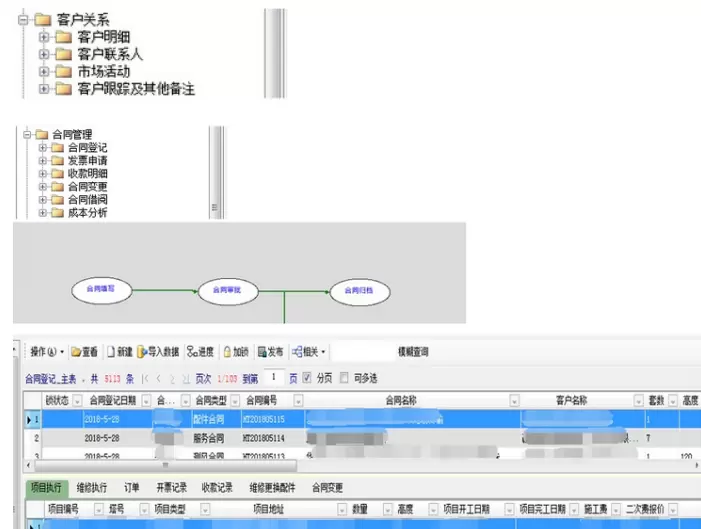Expand the 合同登记 tree node
Viewport: 701px width, 529px height.
(x=43, y=148)
